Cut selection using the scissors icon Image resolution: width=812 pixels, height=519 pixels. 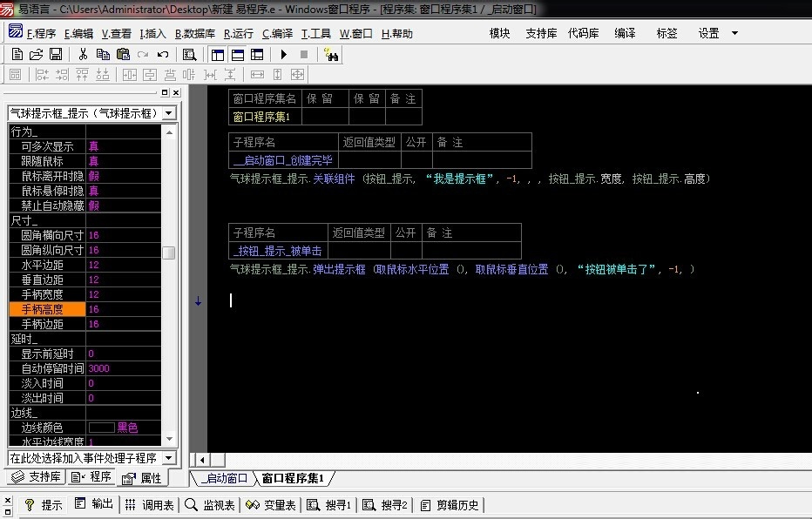[83, 54]
